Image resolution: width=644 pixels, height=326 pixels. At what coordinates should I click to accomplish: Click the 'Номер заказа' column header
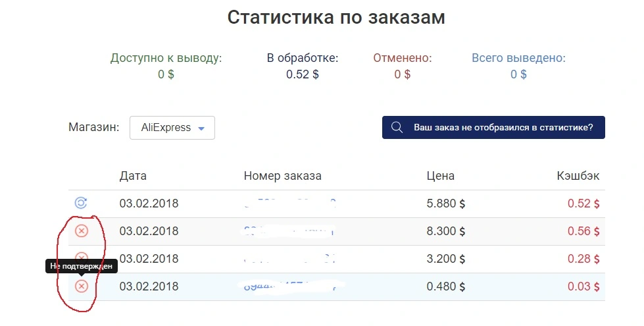click(x=283, y=176)
